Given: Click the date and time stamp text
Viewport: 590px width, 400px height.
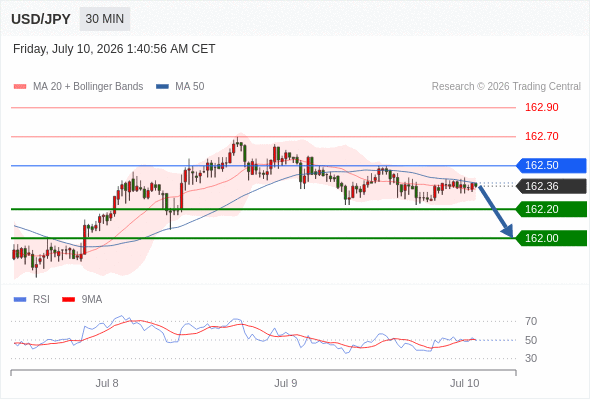Looking at the screenshot, I should (x=114, y=49).
